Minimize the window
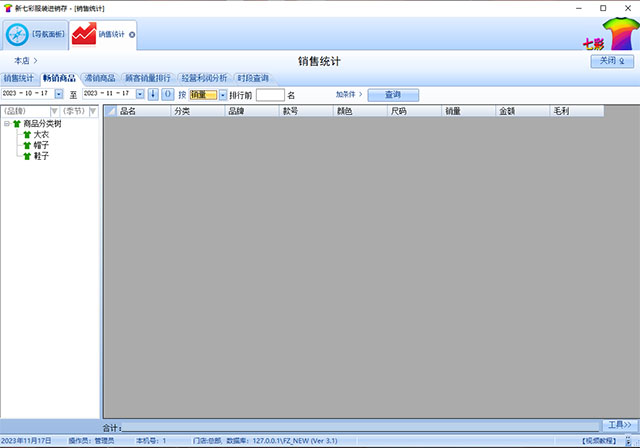Image resolution: width=640 pixels, height=448 pixels. pyautogui.click(x=579, y=8)
